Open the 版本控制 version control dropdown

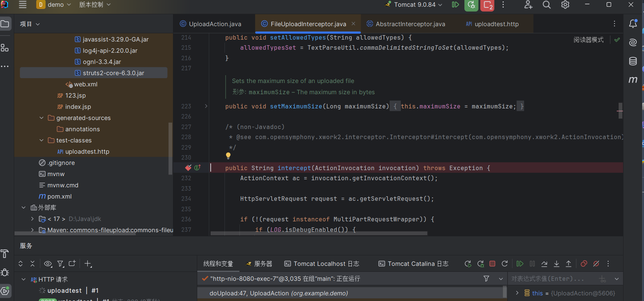pyautogui.click(x=95, y=4)
